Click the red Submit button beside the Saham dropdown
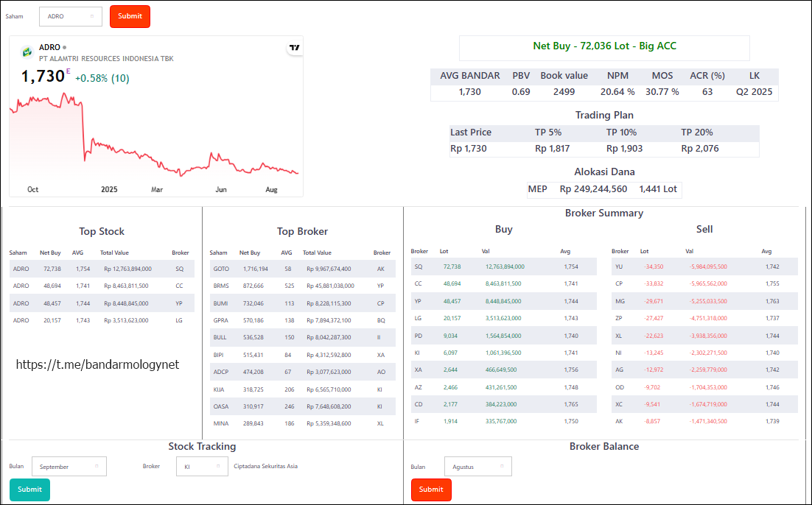The width and height of the screenshot is (812, 505). 130,16
